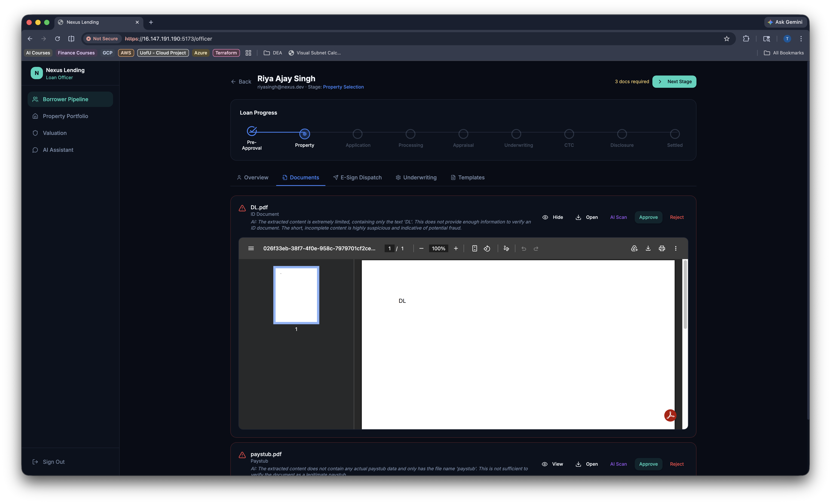
Task: Click the fit to page icon
Action: 475,249
